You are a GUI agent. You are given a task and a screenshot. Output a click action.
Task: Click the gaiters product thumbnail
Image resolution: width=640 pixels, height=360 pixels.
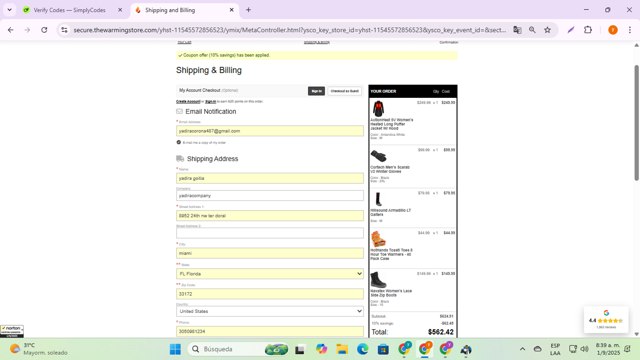[378, 199]
